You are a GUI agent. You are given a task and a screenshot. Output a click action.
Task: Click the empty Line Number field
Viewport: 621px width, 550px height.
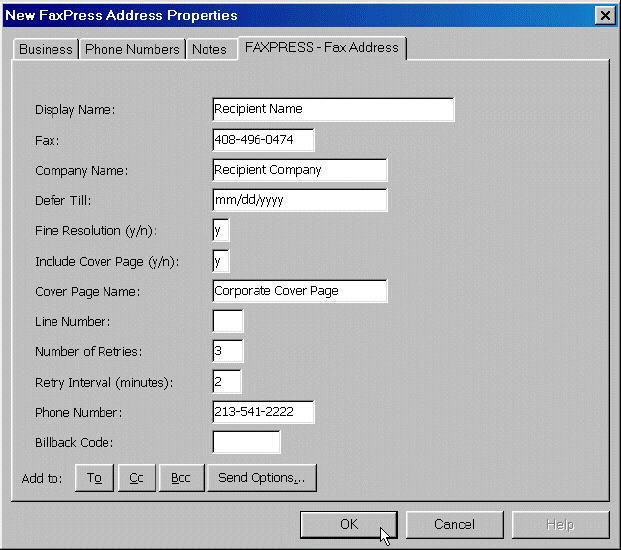click(x=227, y=321)
